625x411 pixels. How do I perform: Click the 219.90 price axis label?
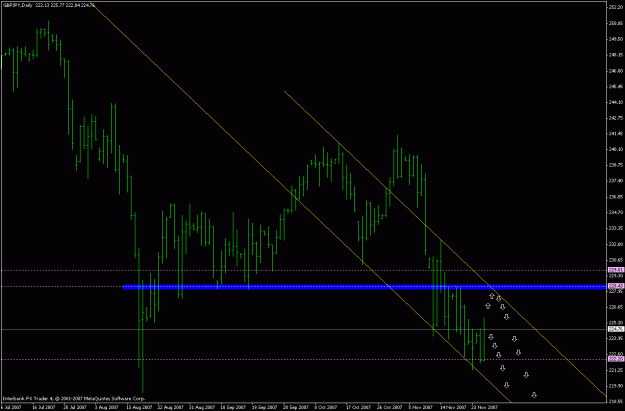point(616,386)
